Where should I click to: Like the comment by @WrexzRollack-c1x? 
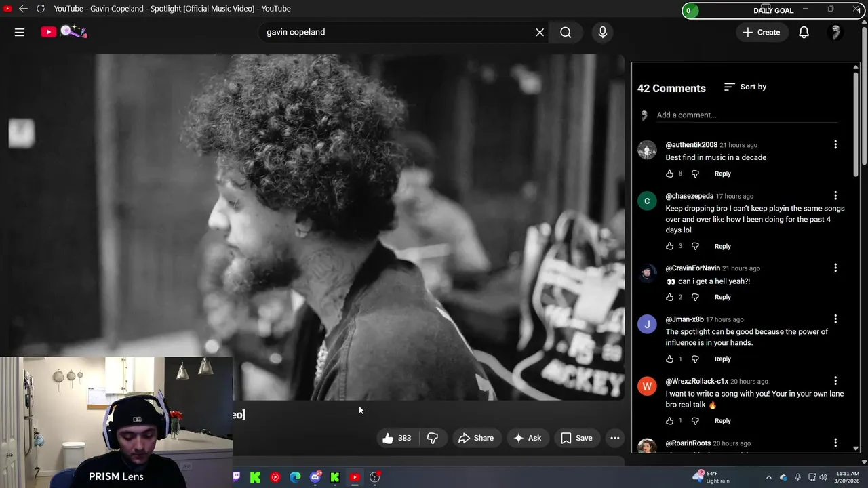670,420
